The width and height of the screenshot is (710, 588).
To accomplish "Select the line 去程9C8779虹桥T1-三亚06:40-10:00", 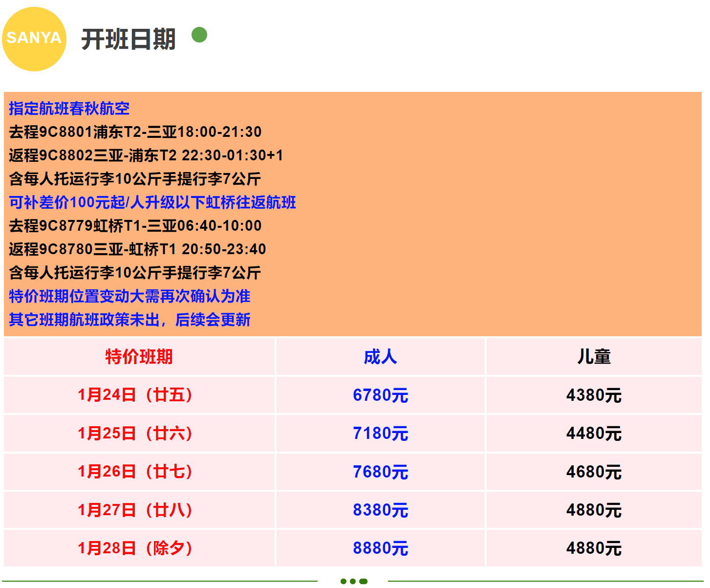I will pyautogui.click(x=135, y=226).
